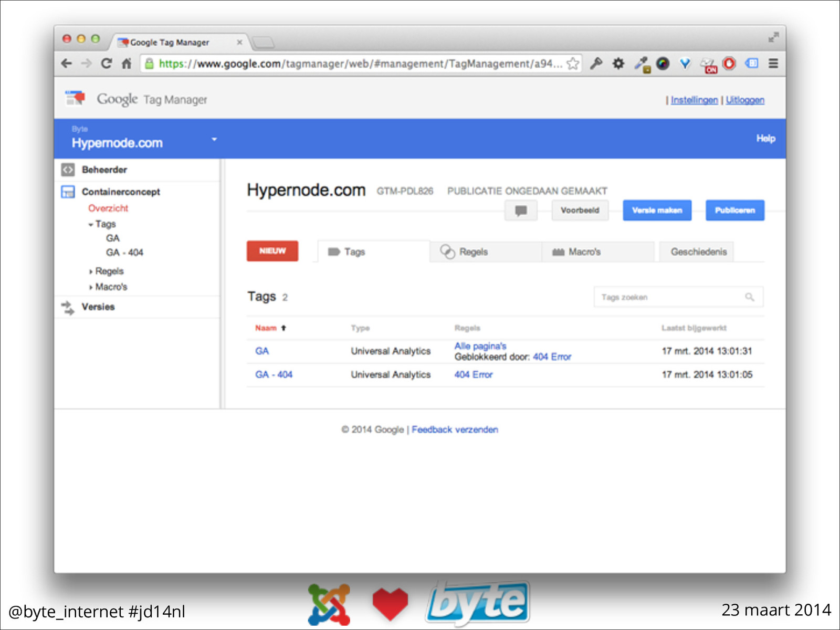Switch to the Tags tab
Screen dimensions: 840x630
[373, 252]
